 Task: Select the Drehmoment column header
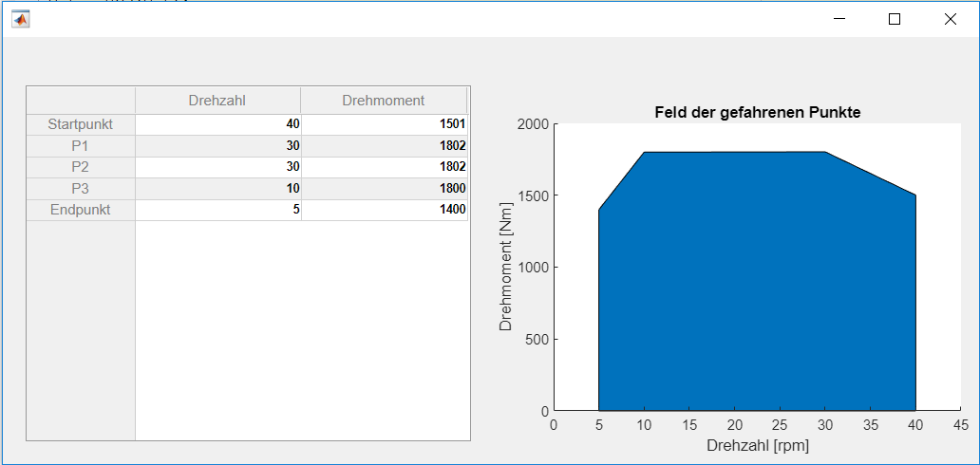[383, 101]
